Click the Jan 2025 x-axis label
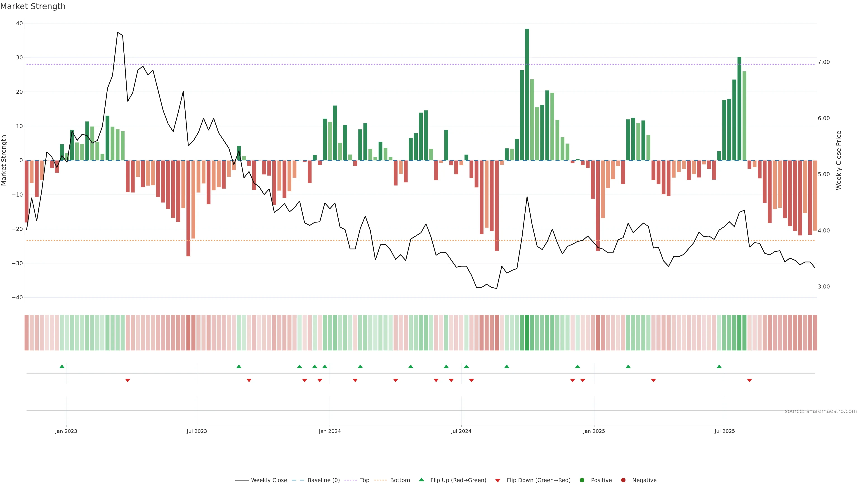 pos(594,431)
